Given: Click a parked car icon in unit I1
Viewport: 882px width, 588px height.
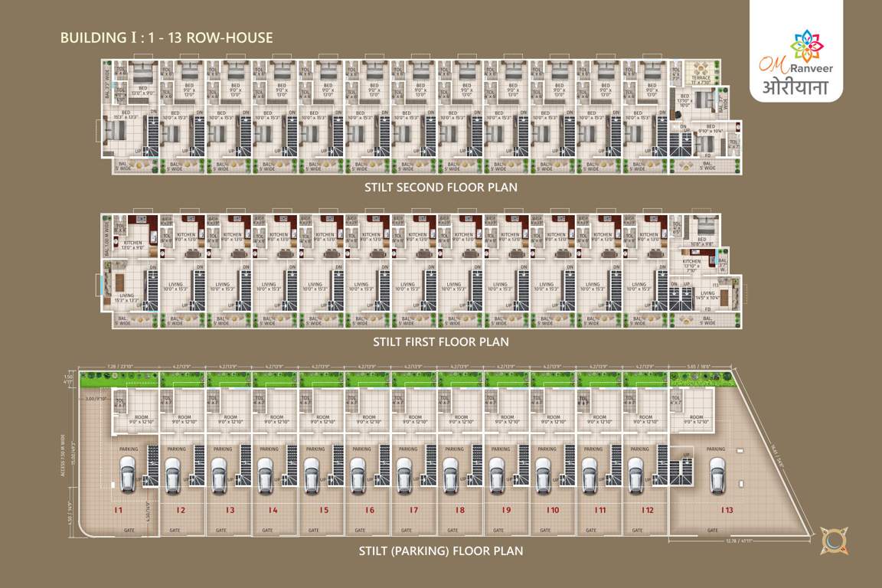Looking at the screenshot, I should point(126,473).
